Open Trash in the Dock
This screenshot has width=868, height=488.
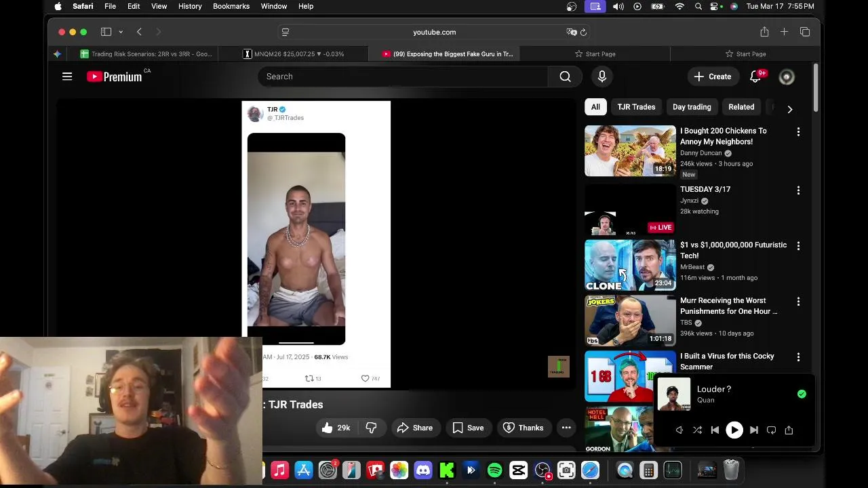pos(731,470)
